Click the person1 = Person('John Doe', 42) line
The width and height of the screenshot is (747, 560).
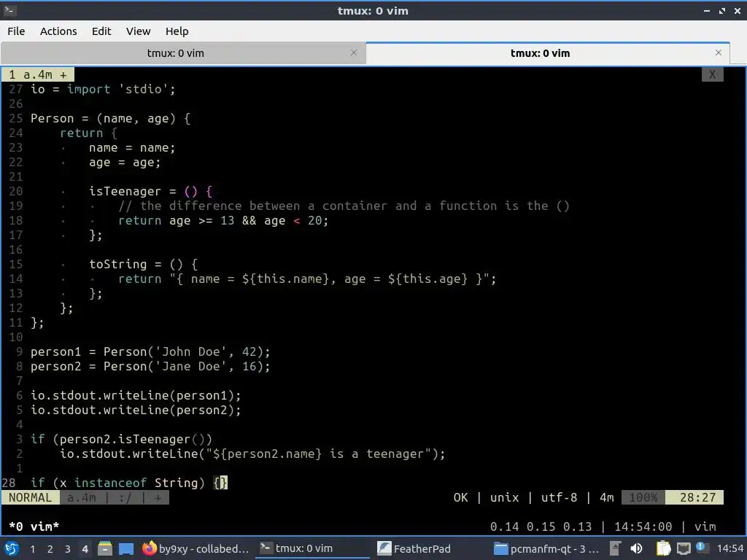click(x=150, y=352)
